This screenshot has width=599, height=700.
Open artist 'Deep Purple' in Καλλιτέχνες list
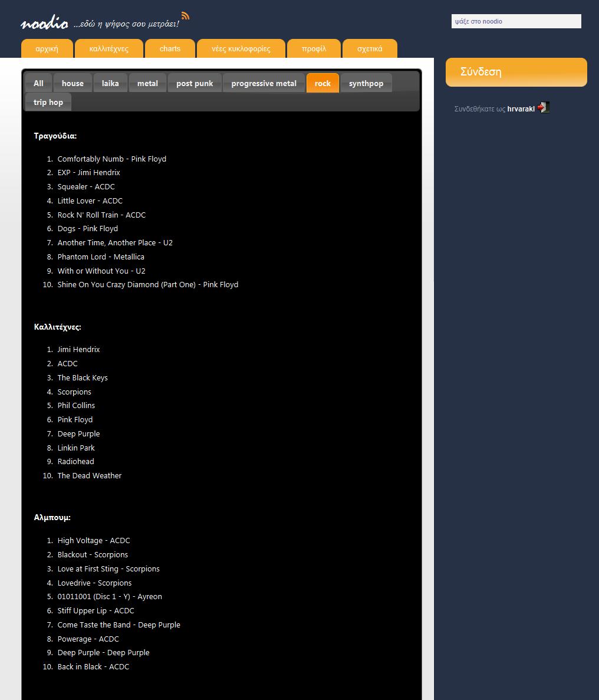78,434
